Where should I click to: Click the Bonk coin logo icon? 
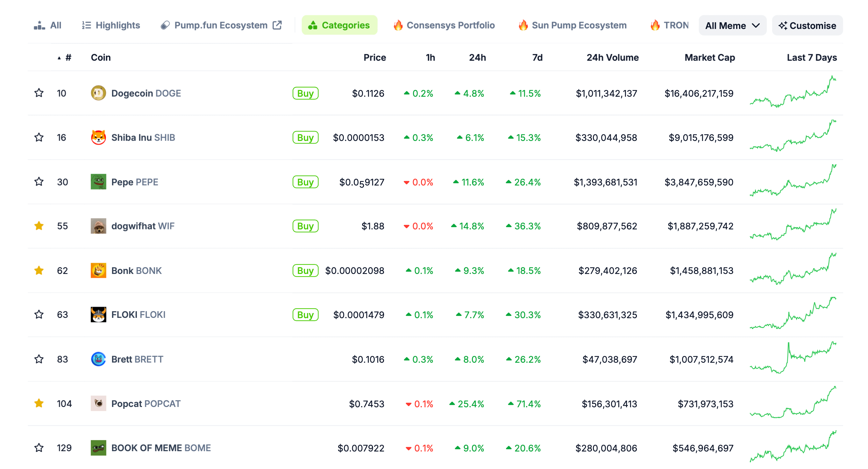coord(98,270)
